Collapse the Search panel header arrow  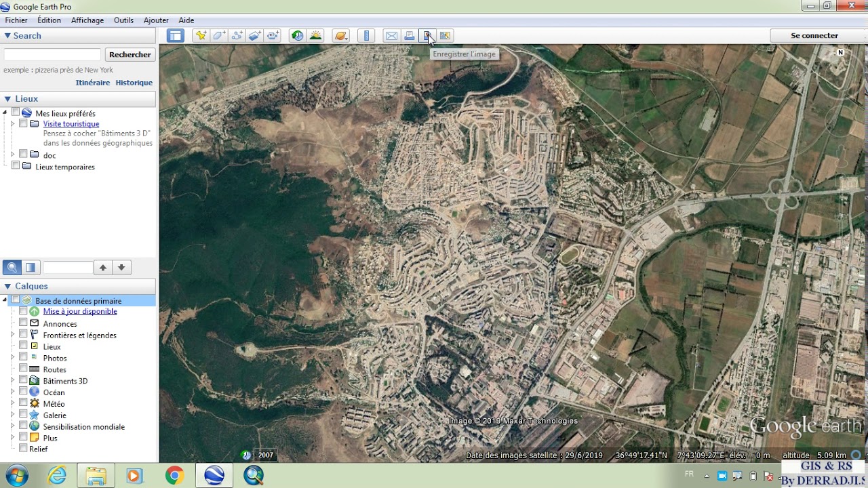pyautogui.click(x=7, y=36)
